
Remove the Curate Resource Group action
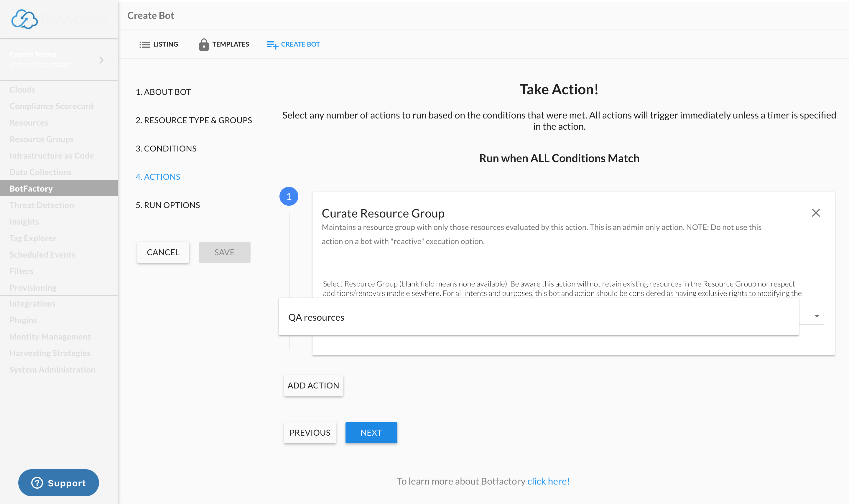click(x=816, y=213)
